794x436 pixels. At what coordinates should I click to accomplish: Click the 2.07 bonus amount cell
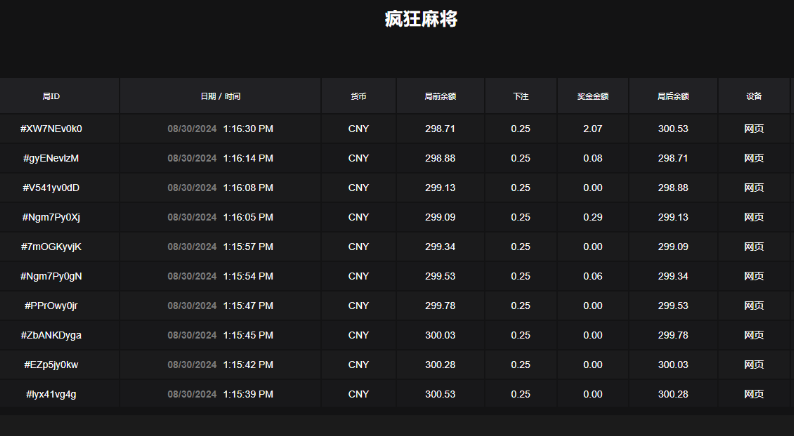[x=592, y=129]
